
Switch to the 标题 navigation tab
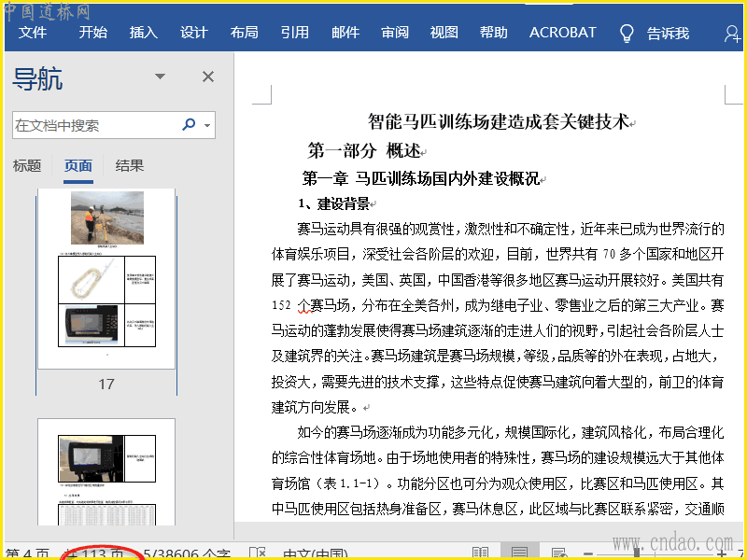pyautogui.click(x=27, y=166)
